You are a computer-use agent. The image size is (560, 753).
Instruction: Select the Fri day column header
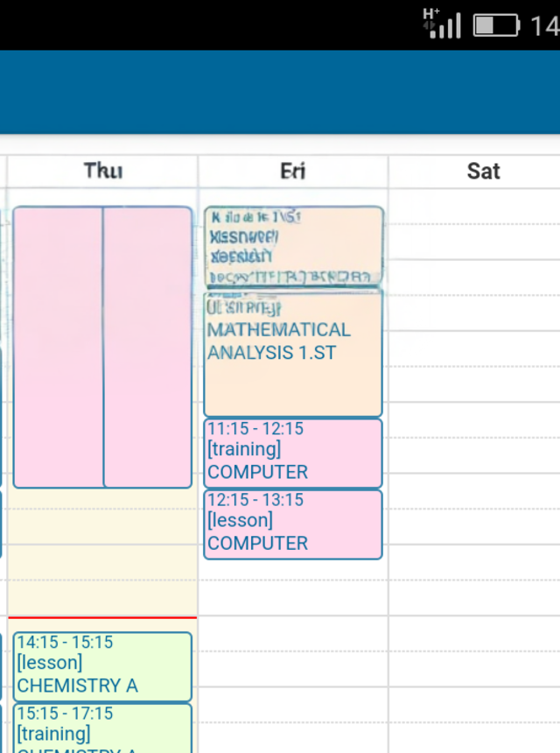tap(292, 171)
